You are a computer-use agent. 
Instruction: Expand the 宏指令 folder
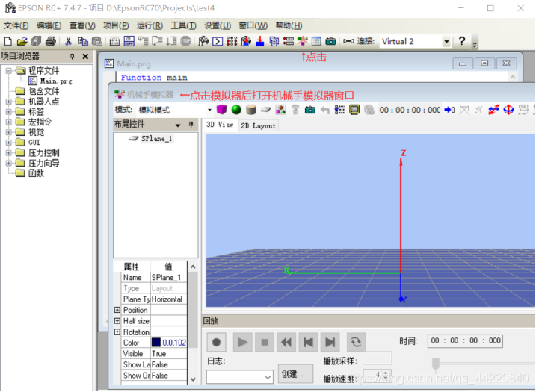[x=8, y=122]
